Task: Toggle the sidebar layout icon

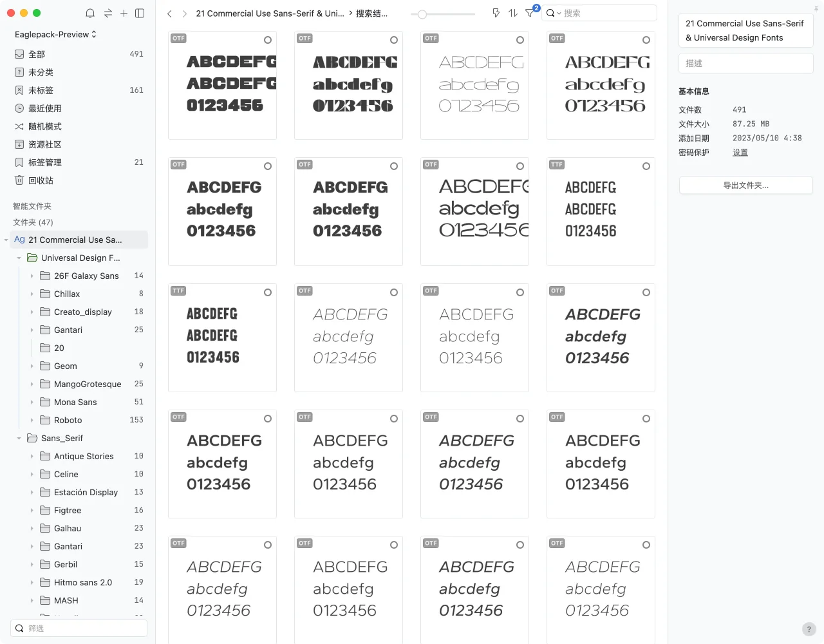Action: (140, 14)
